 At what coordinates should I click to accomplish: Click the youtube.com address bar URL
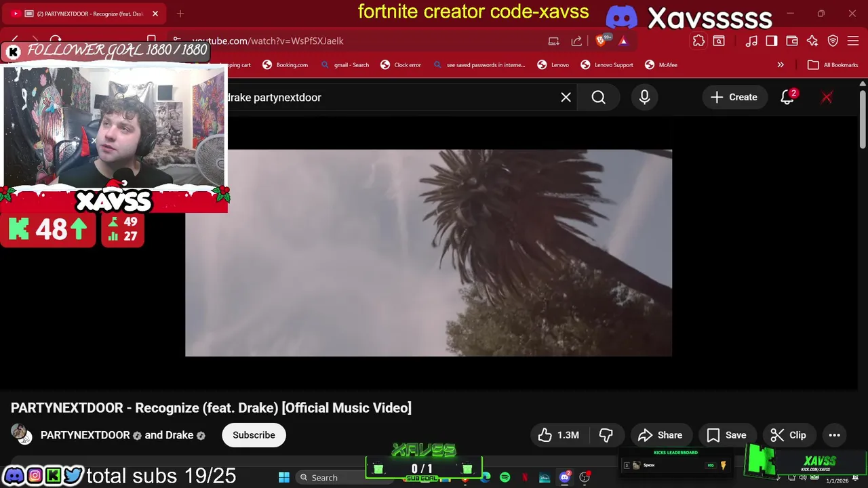click(x=268, y=41)
